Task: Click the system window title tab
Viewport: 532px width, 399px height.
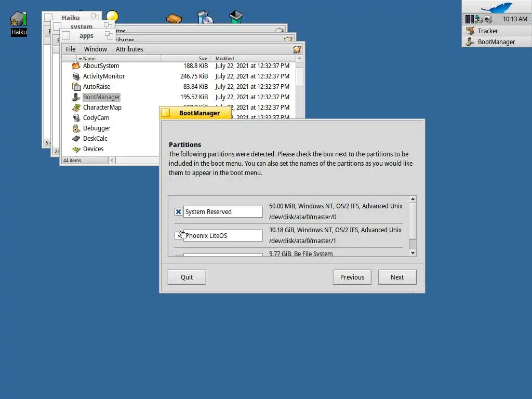Action: pyautogui.click(x=82, y=26)
